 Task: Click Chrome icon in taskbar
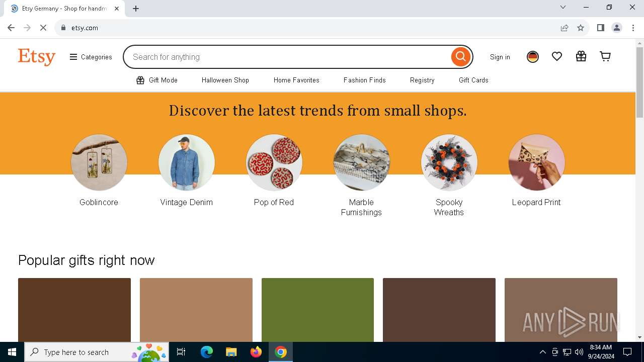click(x=281, y=352)
